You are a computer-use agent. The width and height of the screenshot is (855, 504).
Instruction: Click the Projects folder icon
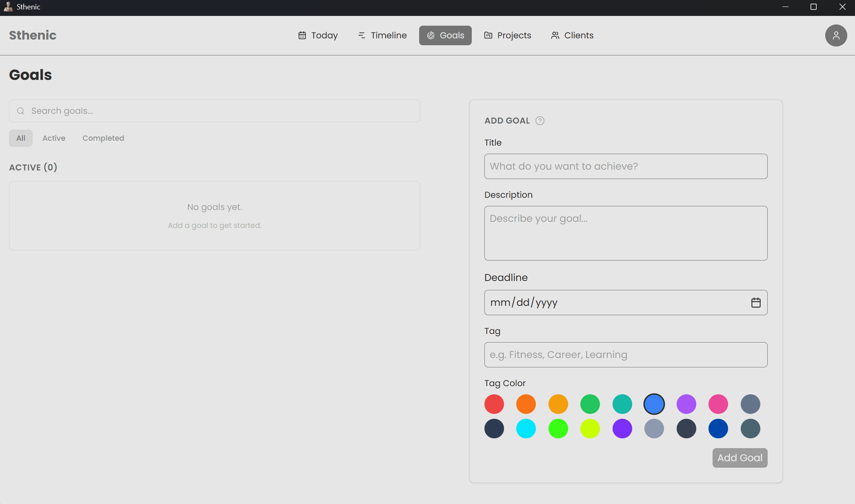pyautogui.click(x=488, y=35)
